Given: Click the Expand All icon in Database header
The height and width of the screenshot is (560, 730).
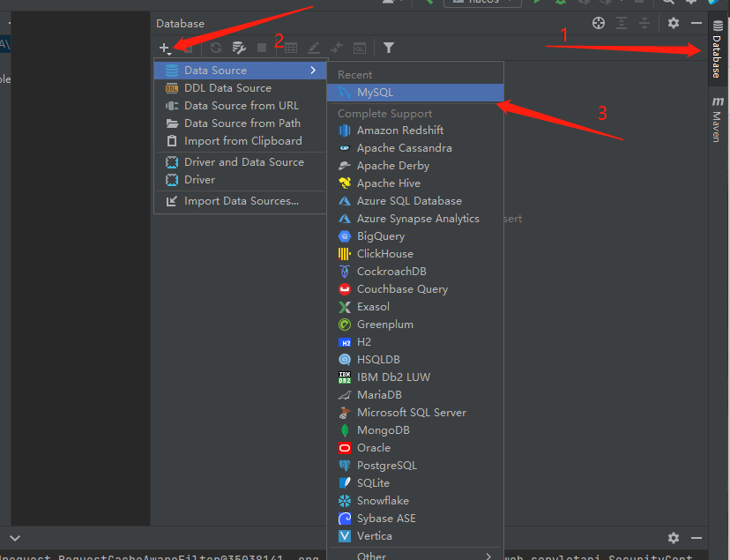Looking at the screenshot, I should (x=622, y=23).
